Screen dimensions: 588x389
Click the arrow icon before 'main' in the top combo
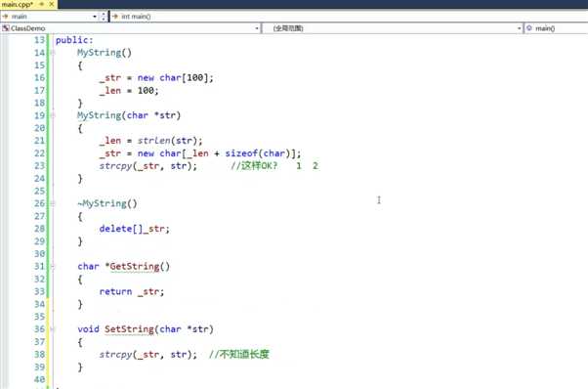pyautogui.click(x=5, y=17)
